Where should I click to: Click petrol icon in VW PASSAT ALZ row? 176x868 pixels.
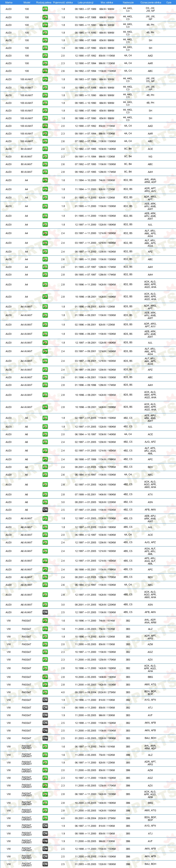(x=45, y=629)
